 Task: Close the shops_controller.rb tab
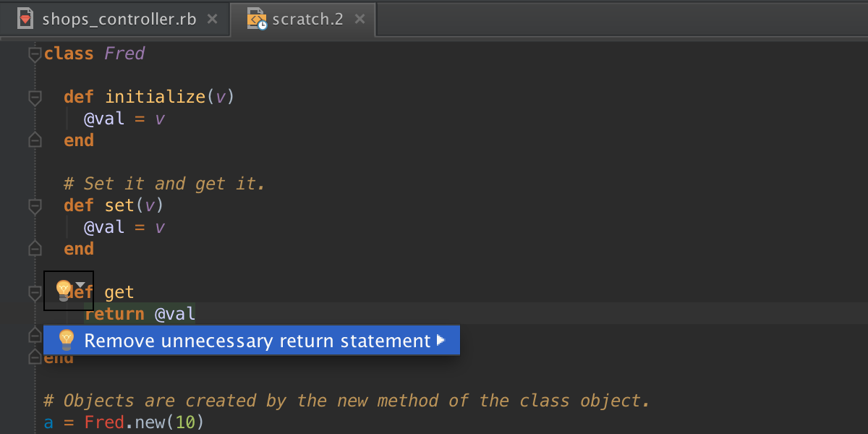click(212, 20)
